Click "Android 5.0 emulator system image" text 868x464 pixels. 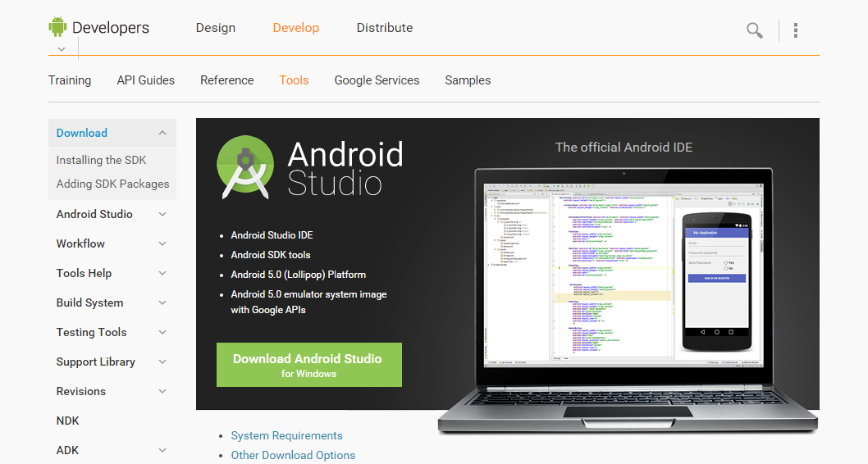[309, 294]
